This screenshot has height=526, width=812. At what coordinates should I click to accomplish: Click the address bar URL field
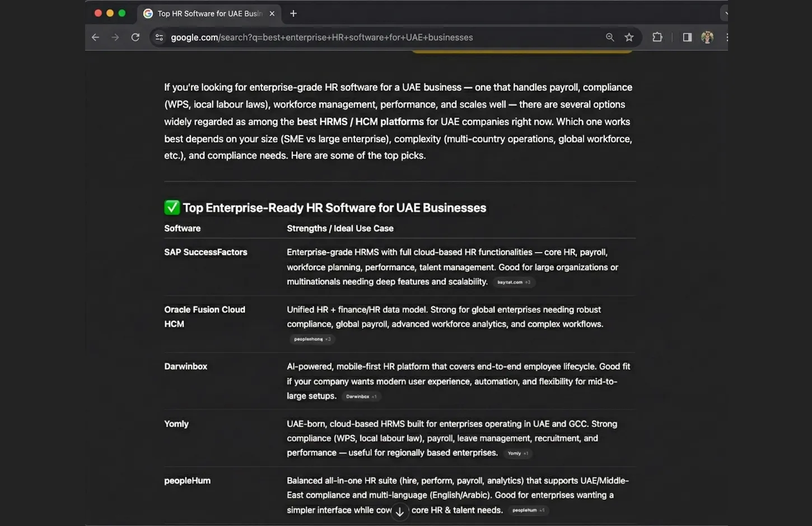336,37
